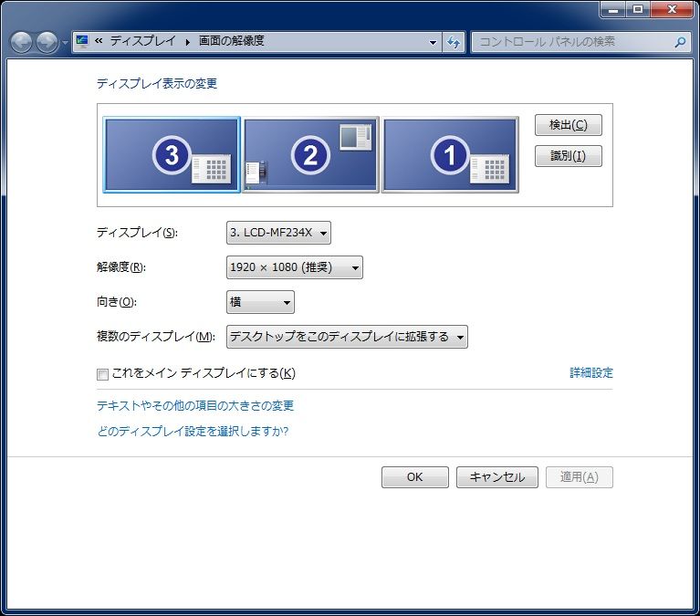Open the 詳細設定 advanced settings link

pos(591,372)
